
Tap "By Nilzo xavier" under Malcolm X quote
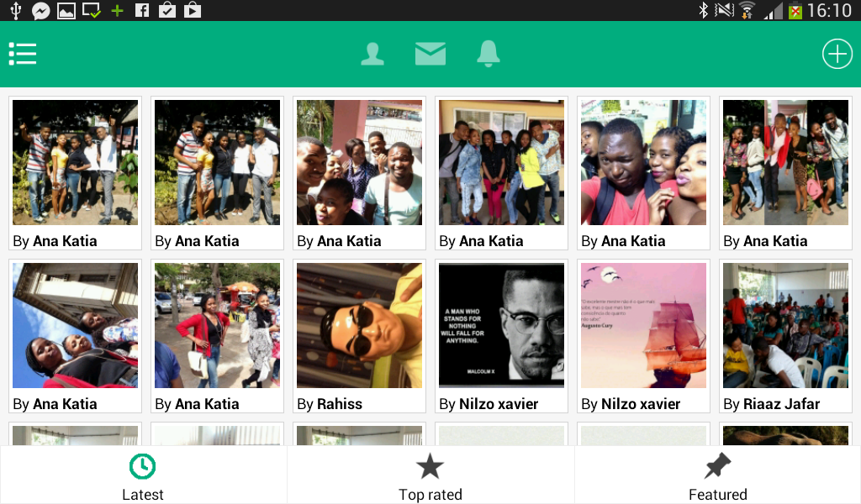(x=489, y=404)
